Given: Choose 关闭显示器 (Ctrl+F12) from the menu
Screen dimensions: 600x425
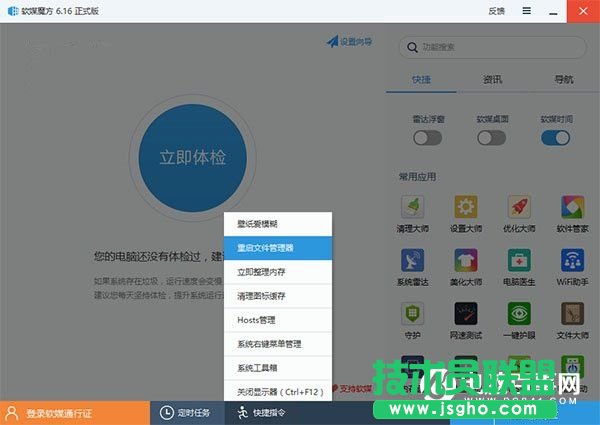Looking at the screenshot, I should [278, 391].
